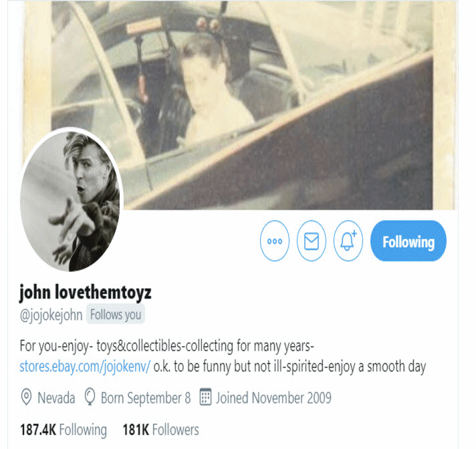The image size is (476, 449).
Task: Click the balloon birthday icon
Action: [x=90, y=397]
